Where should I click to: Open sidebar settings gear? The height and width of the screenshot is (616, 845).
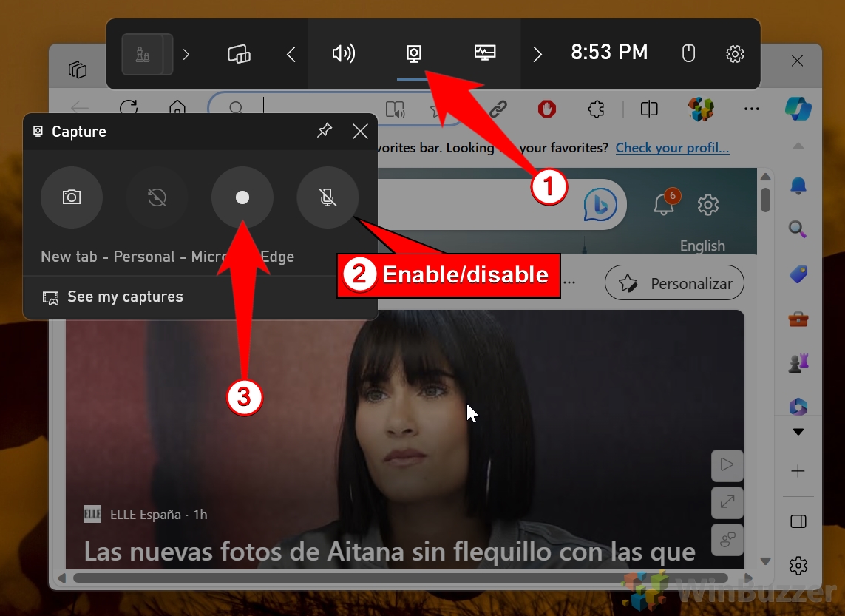click(798, 565)
